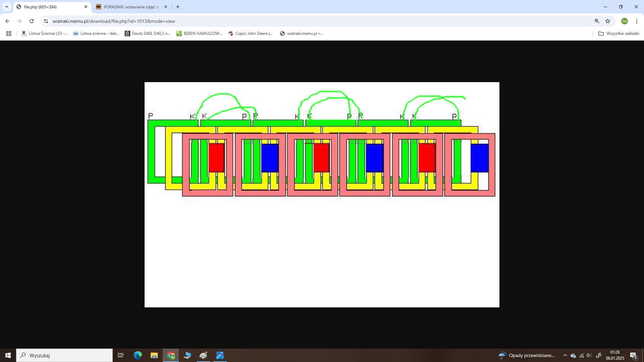The height and width of the screenshot is (362, 644).
Task: Bookmark this page with the star icon
Action: (x=608, y=21)
